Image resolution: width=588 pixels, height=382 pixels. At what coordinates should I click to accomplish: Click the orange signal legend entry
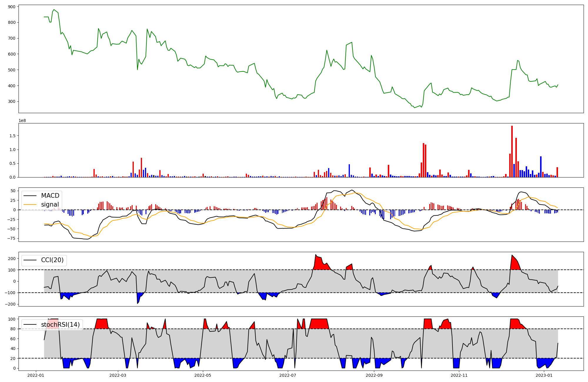click(50, 205)
